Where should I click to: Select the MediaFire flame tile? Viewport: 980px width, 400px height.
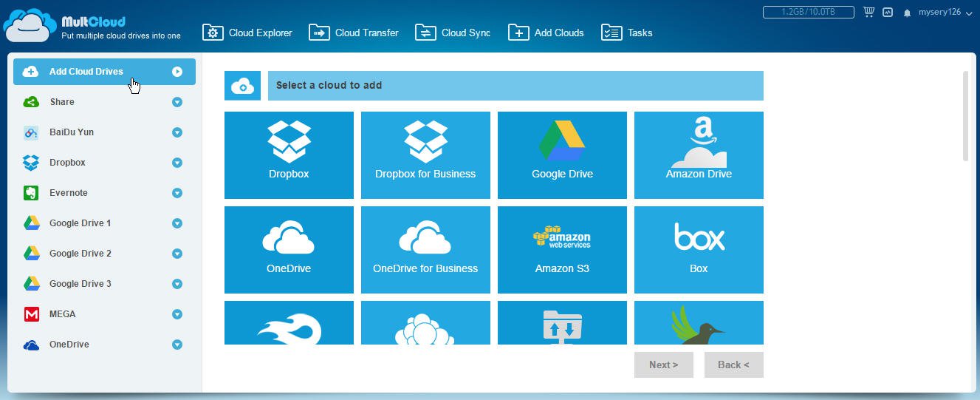pyautogui.click(x=289, y=322)
